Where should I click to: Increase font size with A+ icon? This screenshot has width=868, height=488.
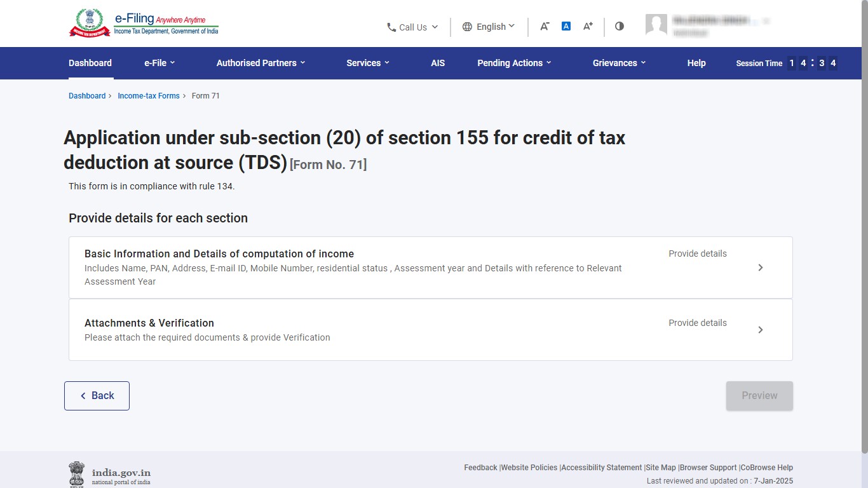point(588,26)
